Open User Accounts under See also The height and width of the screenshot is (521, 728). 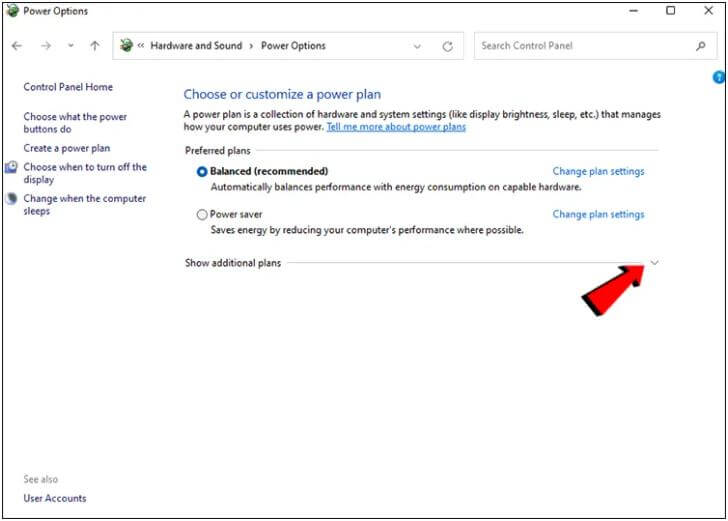click(x=55, y=498)
